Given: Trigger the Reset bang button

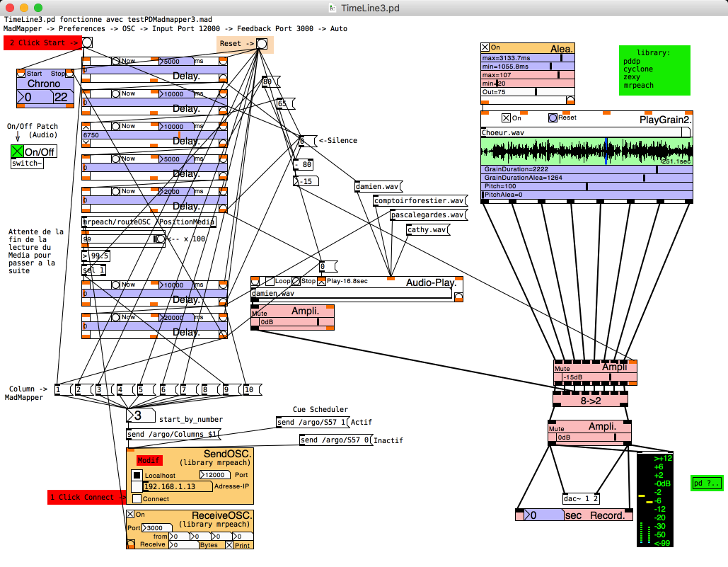Looking at the screenshot, I should pos(262,44).
